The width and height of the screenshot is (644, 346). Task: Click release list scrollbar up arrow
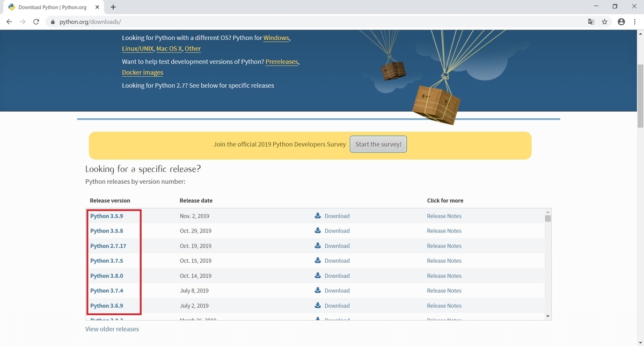click(x=548, y=212)
